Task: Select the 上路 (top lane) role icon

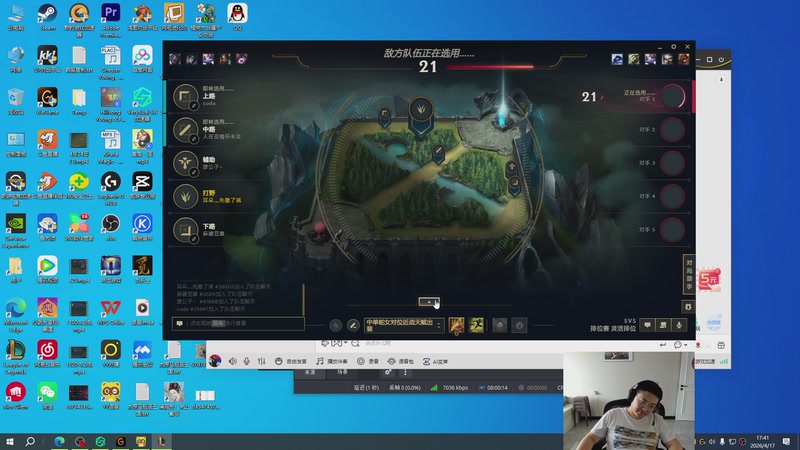Action: [x=185, y=96]
